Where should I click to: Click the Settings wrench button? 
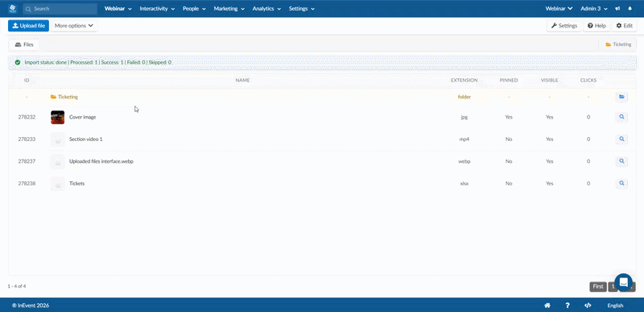tap(564, 26)
